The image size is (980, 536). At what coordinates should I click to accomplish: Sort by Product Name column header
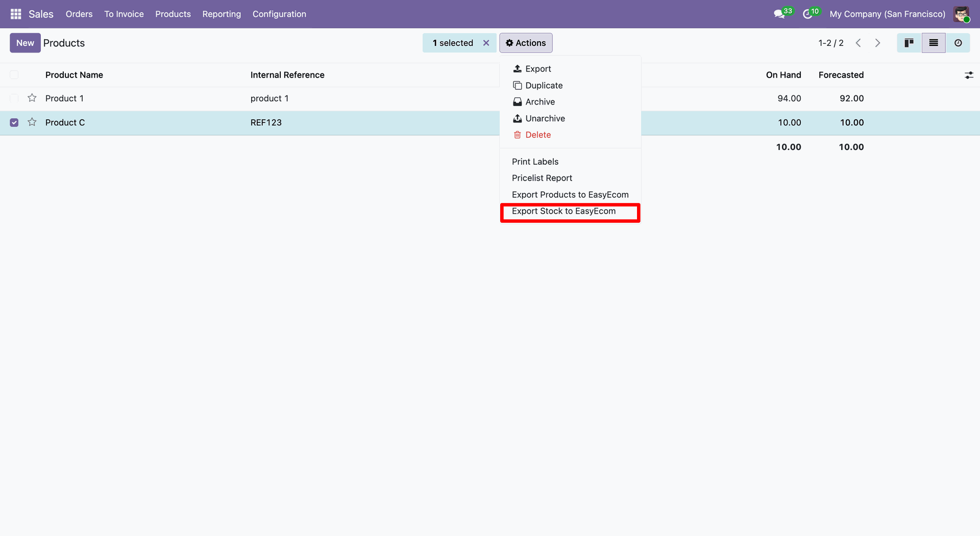pyautogui.click(x=74, y=75)
